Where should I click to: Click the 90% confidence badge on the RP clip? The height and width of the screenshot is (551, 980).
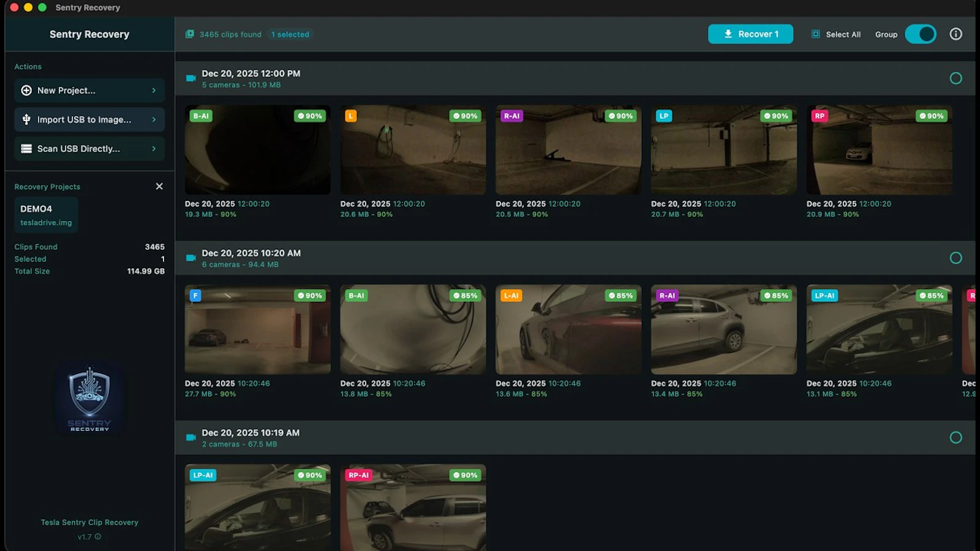pos(932,116)
